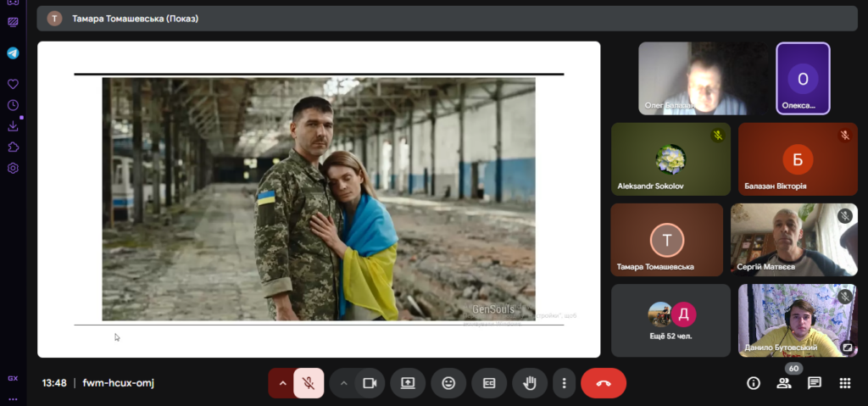Open browser settings gear in sidebar
Viewport: 868px width, 406px height.
(x=13, y=168)
